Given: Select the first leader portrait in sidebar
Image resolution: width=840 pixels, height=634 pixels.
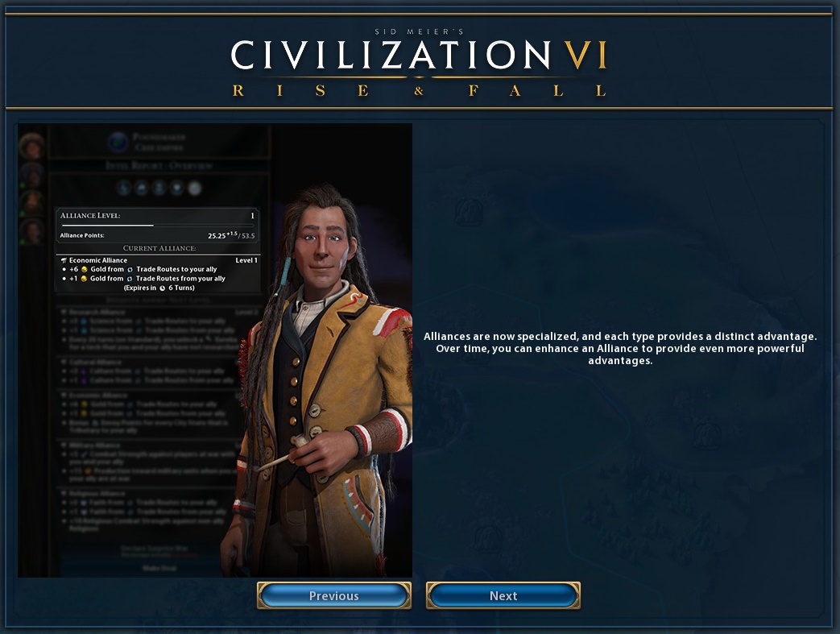Looking at the screenshot, I should tap(31, 146).
